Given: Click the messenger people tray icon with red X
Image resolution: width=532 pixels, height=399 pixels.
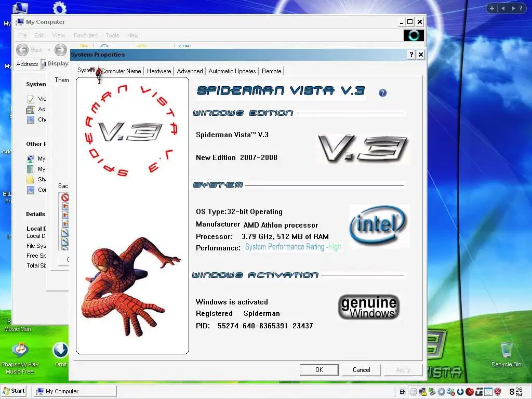Looking at the screenshot, I should (450, 392).
